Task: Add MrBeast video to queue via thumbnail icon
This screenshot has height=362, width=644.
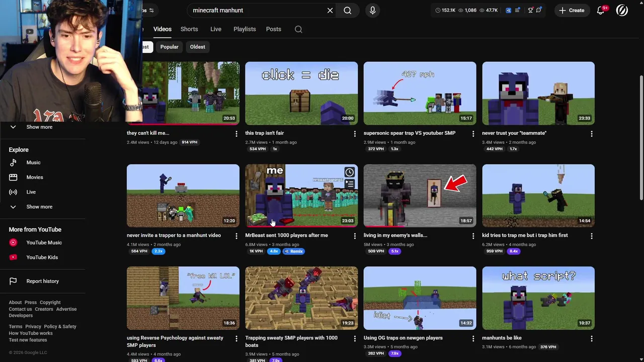Action: [x=349, y=184]
